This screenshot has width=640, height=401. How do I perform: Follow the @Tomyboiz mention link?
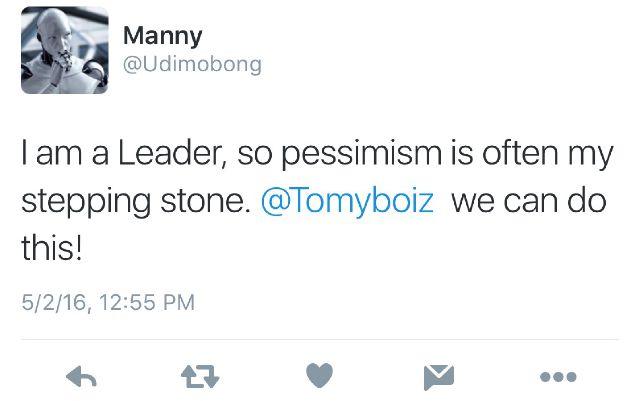[349, 200]
